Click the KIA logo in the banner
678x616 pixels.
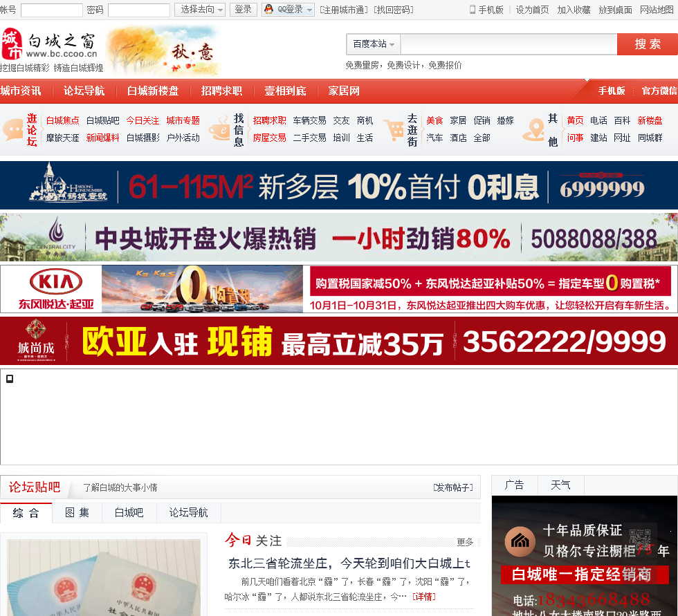pyautogui.click(x=56, y=282)
